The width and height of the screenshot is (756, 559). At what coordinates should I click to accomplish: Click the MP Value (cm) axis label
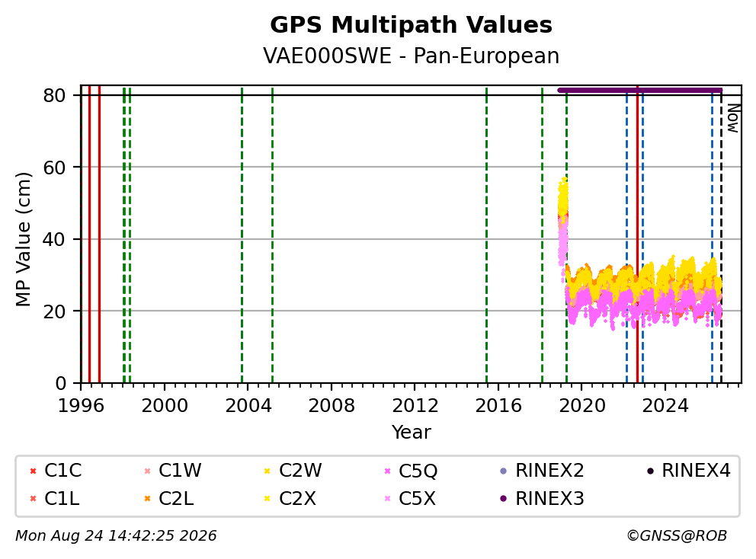(x=23, y=239)
